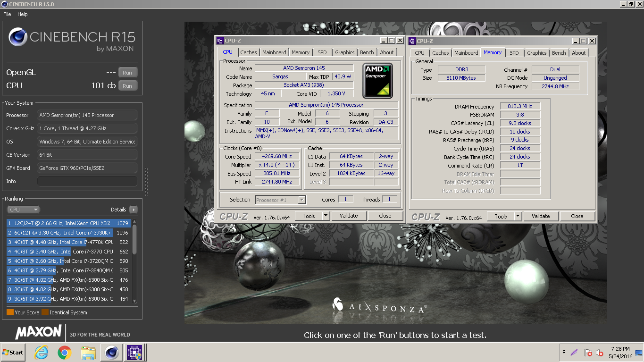Viewport: 644px width, 362px height.
Task: Switch to Graphics tab in left CPU-Z
Action: pos(345,52)
